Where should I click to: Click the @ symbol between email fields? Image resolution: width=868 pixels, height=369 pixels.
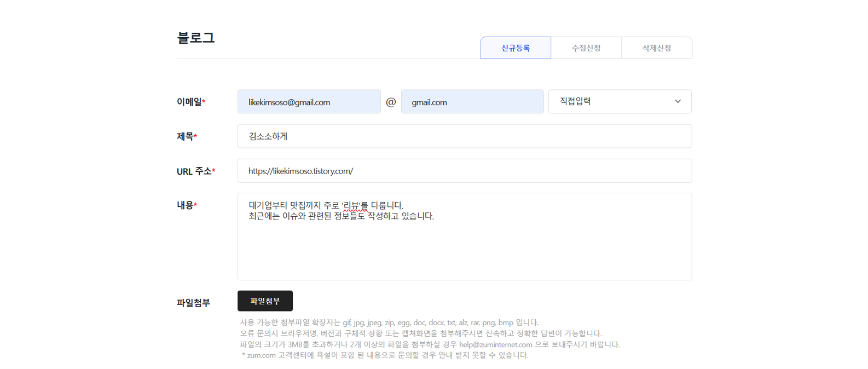pos(391,102)
